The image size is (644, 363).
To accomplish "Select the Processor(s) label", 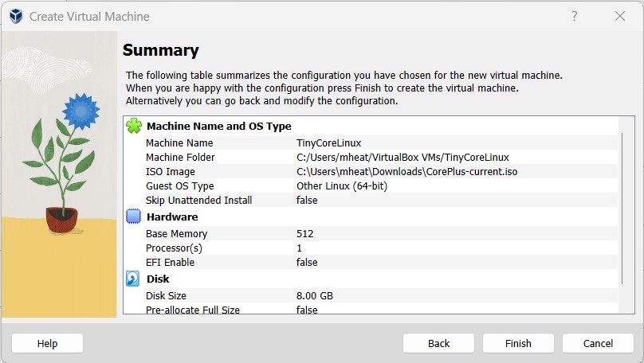I will click(174, 248).
